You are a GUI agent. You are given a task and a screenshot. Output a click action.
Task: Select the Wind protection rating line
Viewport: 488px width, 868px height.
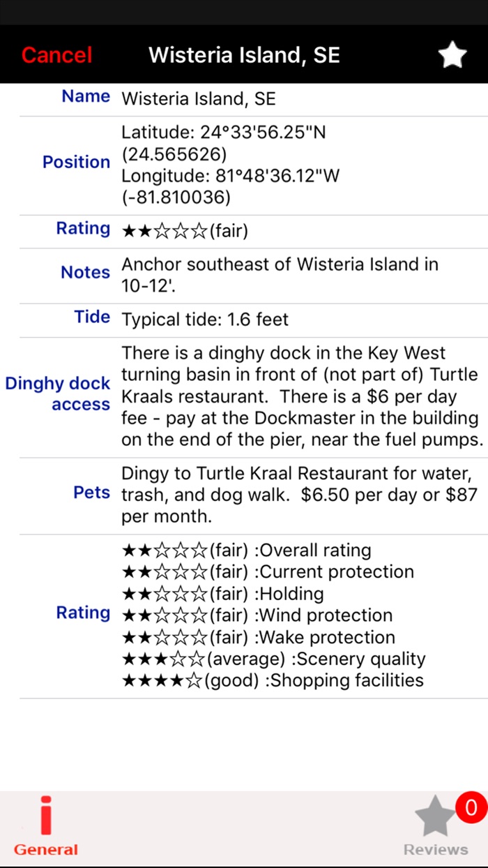[x=257, y=615]
